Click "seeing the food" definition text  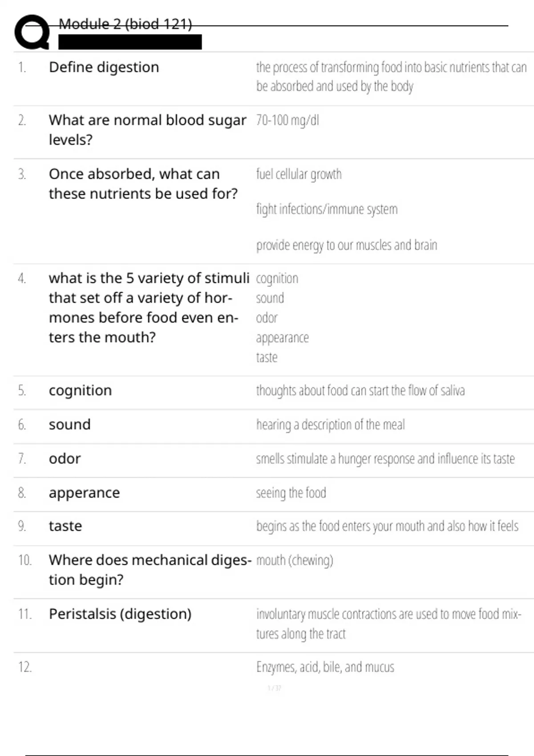pyautogui.click(x=291, y=493)
